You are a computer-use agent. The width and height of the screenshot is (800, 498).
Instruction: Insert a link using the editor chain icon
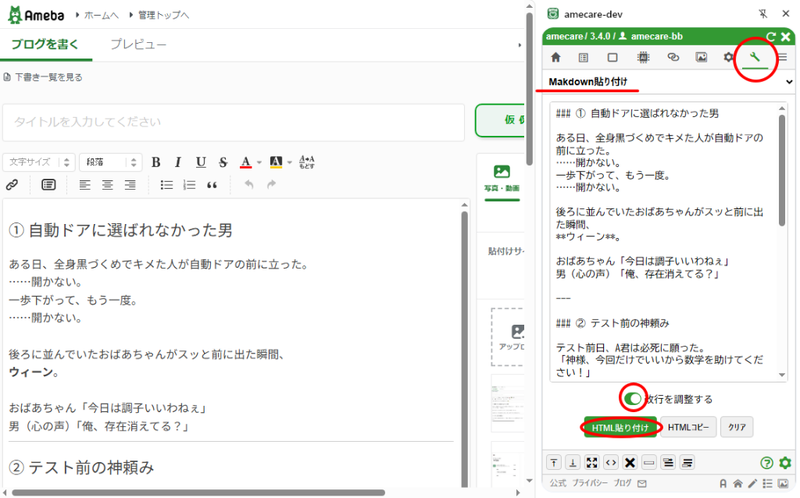coord(12,185)
